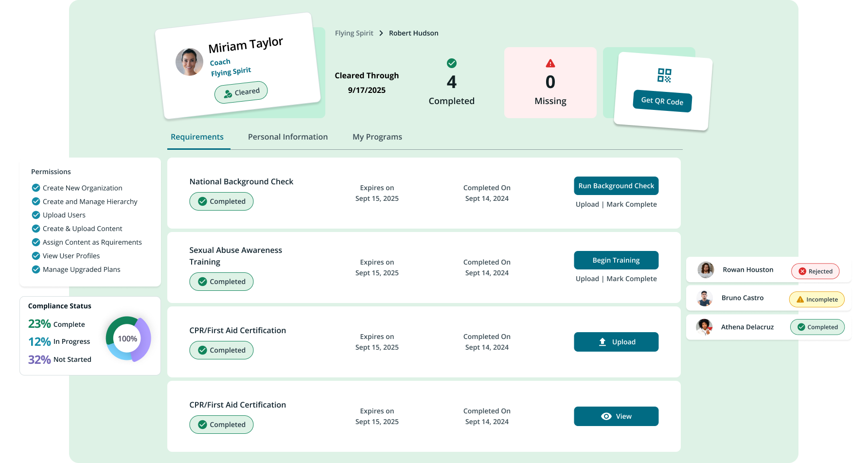
Task: Toggle the Manage Upgraded Plans permission checkmark
Action: click(x=35, y=269)
